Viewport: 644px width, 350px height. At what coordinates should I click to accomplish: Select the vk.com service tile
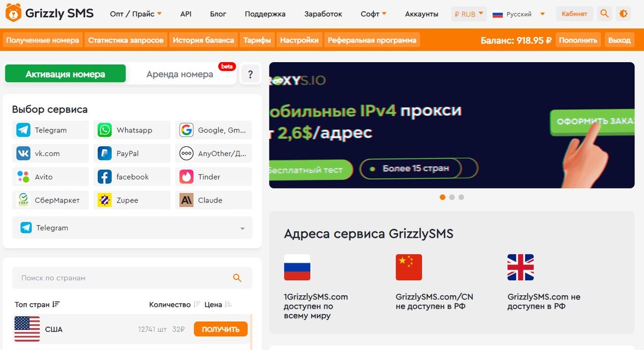(50, 153)
